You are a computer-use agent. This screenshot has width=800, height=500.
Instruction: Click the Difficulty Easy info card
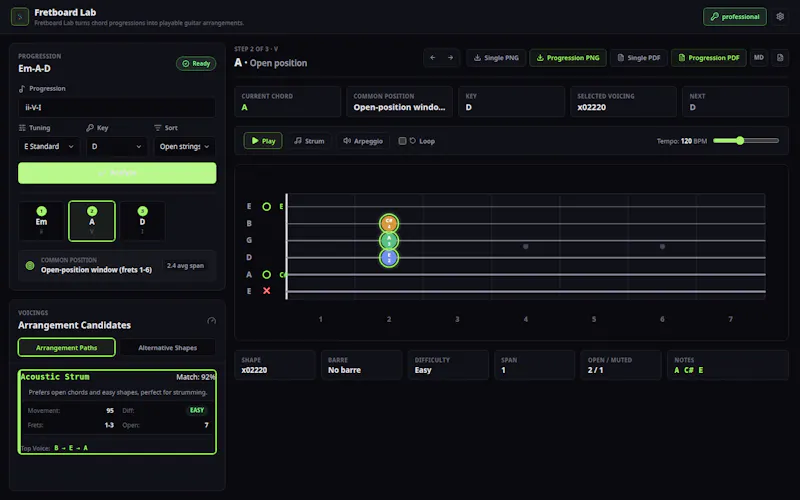(x=448, y=365)
